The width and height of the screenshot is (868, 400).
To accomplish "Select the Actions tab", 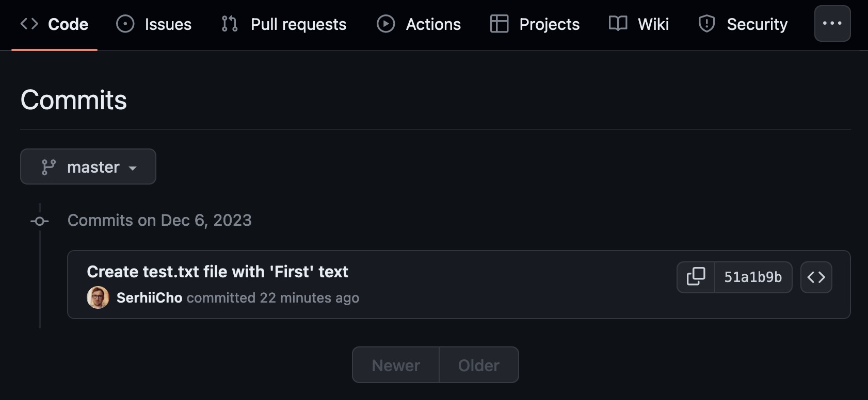I will pos(419,23).
